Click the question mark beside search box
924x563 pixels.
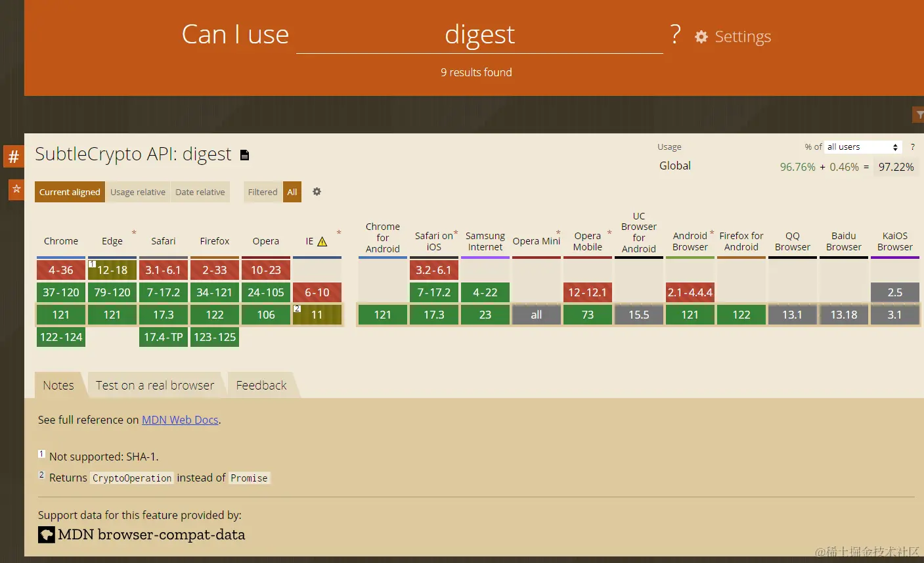(675, 34)
